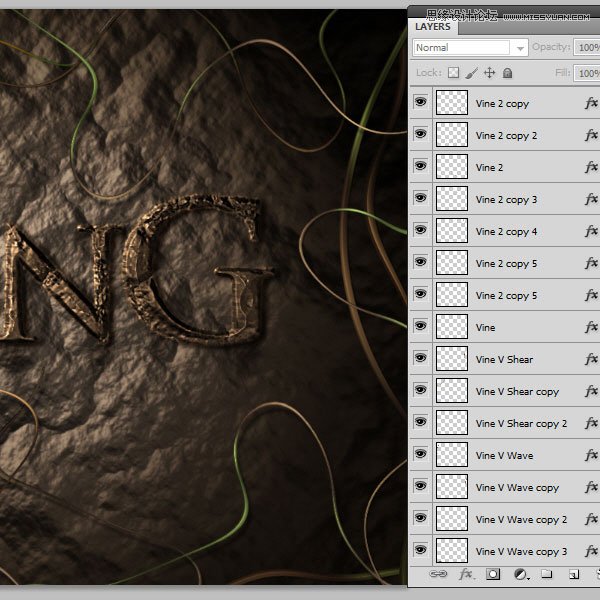Lock transparent pixels icon
The height and width of the screenshot is (600, 600).
pos(453,73)
